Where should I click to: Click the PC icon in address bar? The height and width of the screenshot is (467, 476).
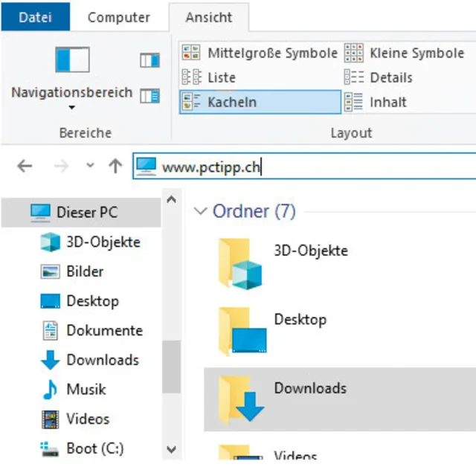pos(146,167)
